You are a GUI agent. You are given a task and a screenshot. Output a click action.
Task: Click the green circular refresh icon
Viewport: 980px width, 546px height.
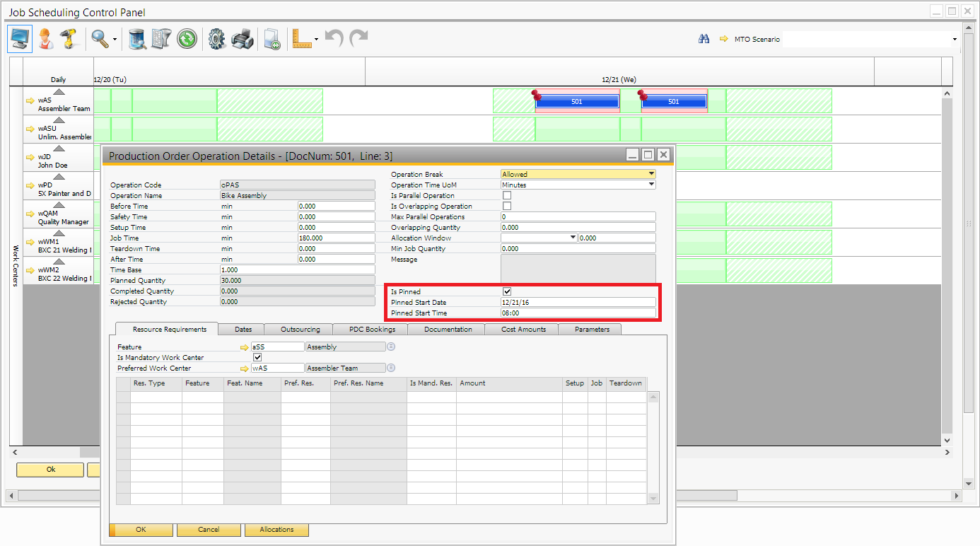point(187,39)
